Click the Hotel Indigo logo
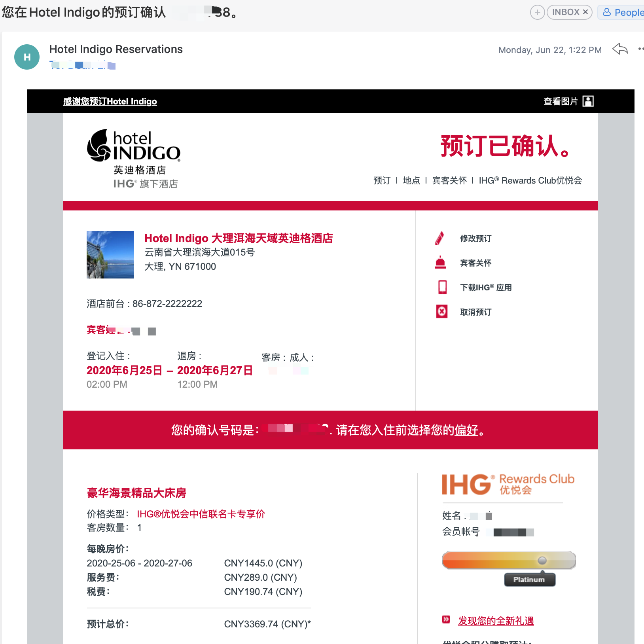The height and width of the screenshot is (644, 644). (x=134, y=159)
